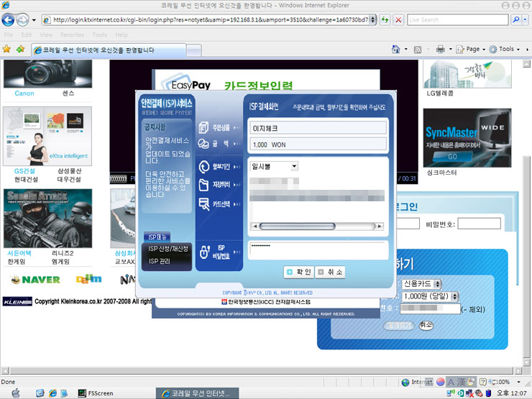Viewport: 532px width, 399px height.
Task: Click the RSS feeds icon
Action: pyautogui.click(x=418, y=50)
